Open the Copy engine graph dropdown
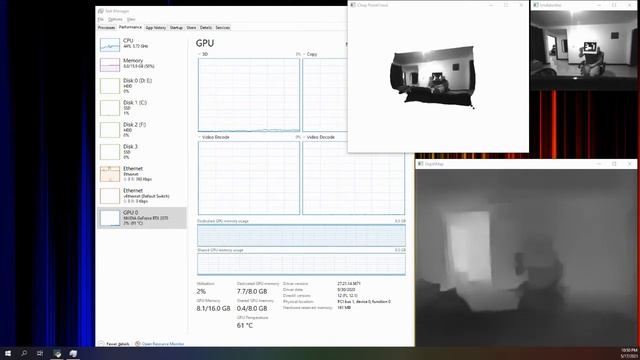The width and height of the screenshot is (640, 360). pyautogui.click(x=304, y=54)
